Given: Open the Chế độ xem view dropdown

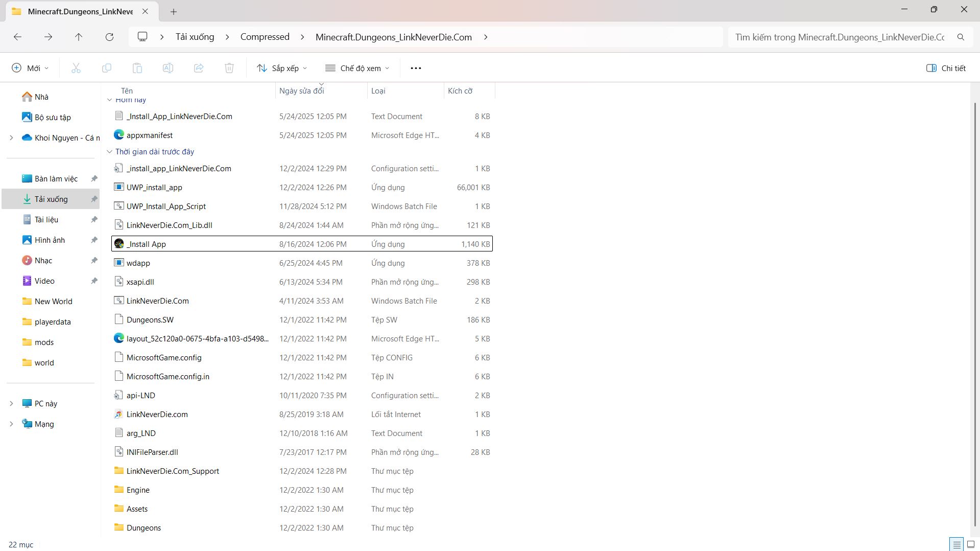Looking at the screenshot, I should (x=357, y=68).
